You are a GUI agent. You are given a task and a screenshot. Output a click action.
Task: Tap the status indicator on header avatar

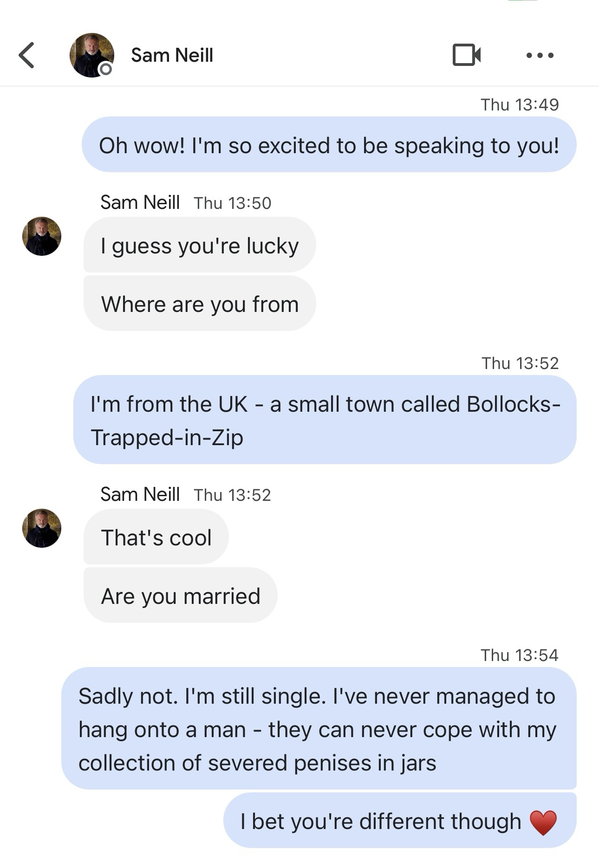[x=106, y=69]
